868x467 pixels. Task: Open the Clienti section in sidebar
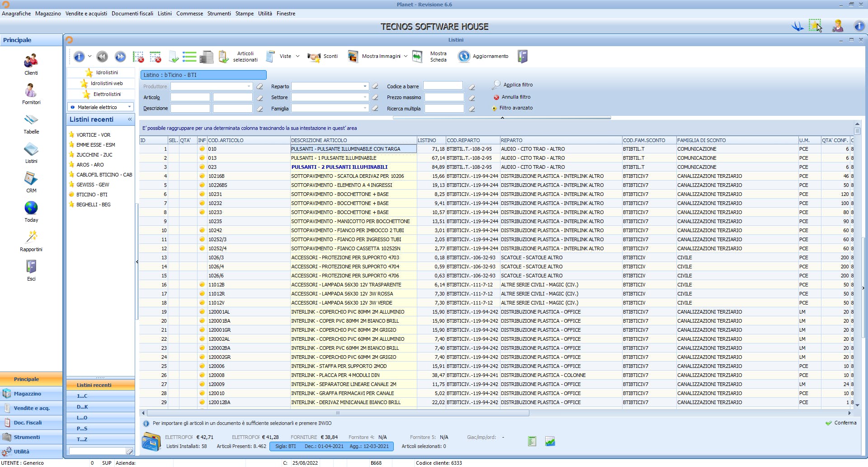click(x=31, y=64)
